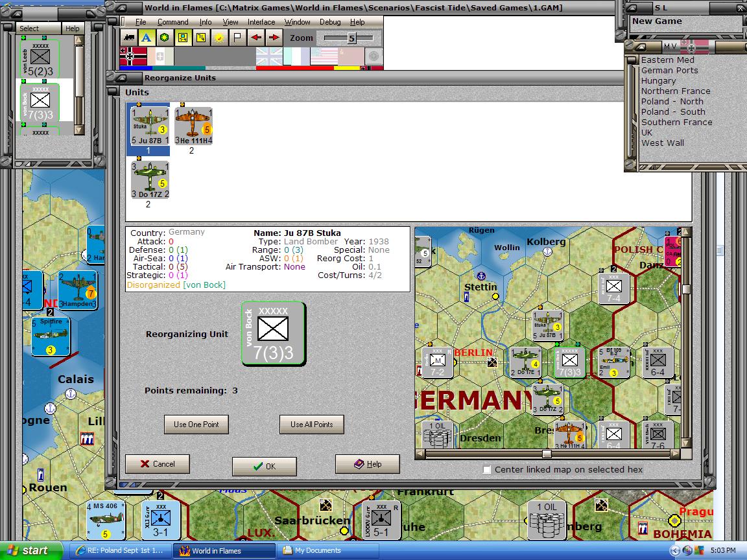Open the Command menu
This screenshot has width=747, height=560.
point(173,22)
